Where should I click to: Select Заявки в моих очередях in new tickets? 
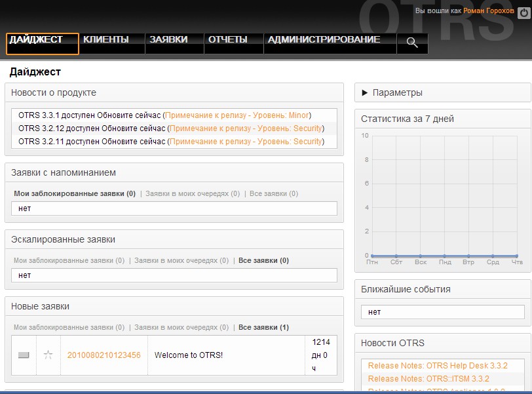[x=181, y=327]
